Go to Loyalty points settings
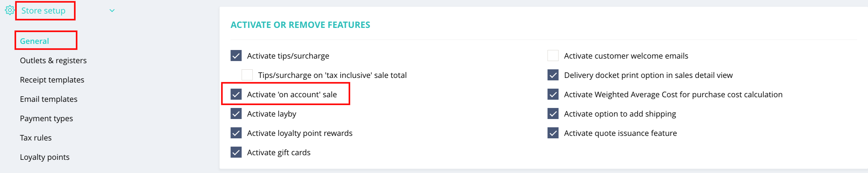 (44, 157)
